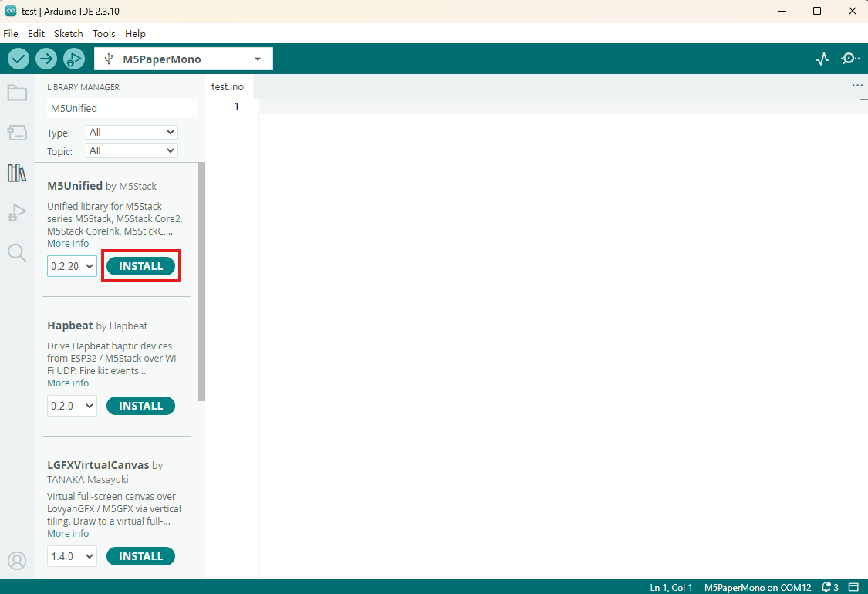Open the Sketchbook folder sidebar icon

pyautogui.click(x=17, y=93)
